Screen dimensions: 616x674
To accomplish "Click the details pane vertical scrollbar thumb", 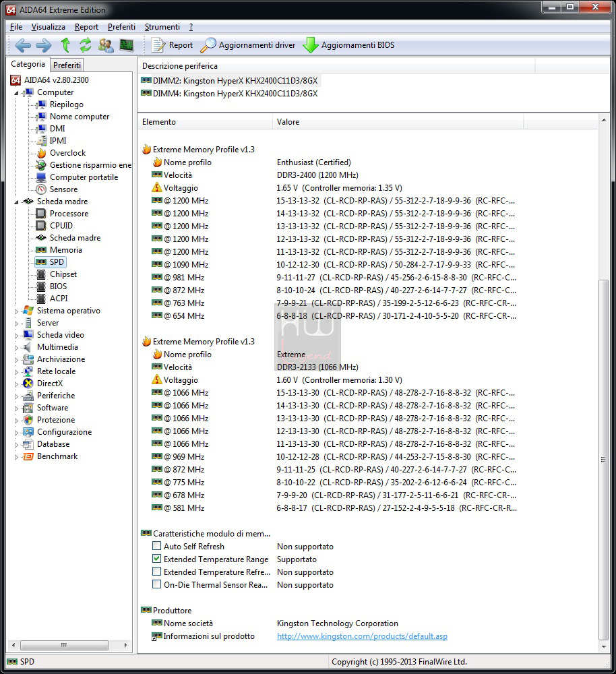I will point(604,459).
